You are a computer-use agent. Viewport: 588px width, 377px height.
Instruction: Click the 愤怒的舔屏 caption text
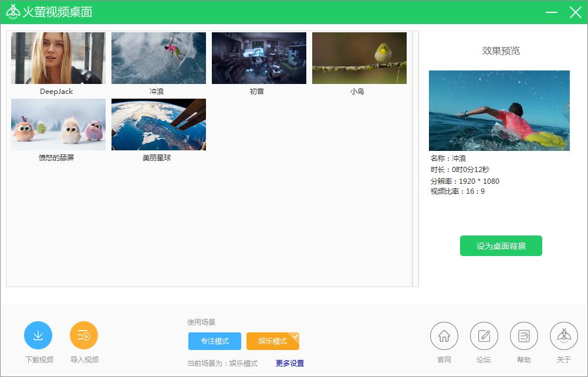coord(56,158)
